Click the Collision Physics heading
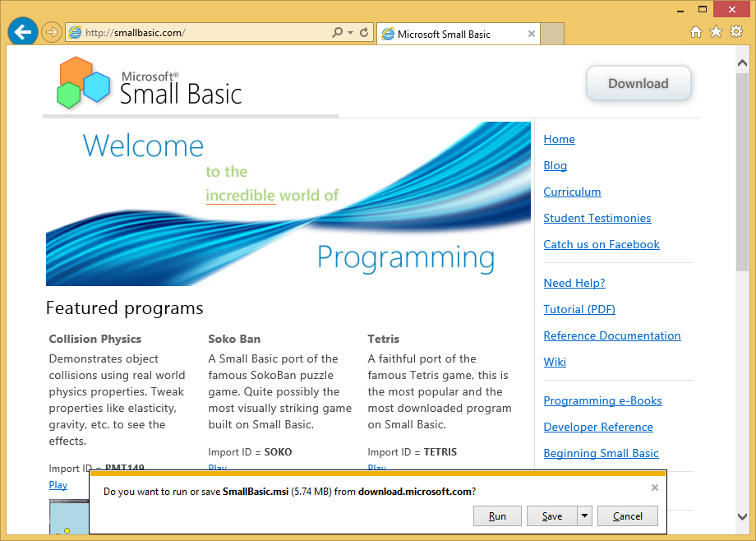The height and width of the screenshot is (541, 756). click(95, 339)
